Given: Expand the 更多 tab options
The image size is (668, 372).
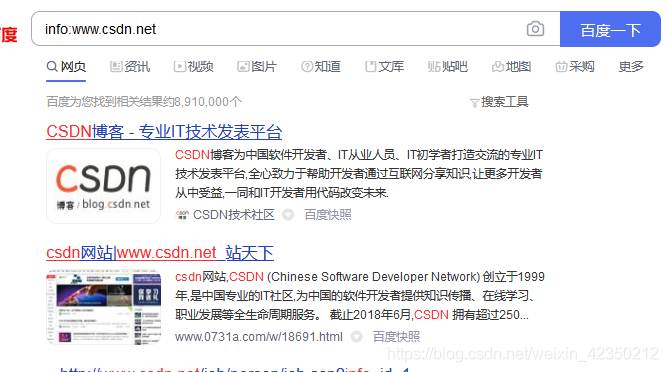Looking at the screenshot, I should (631, 67).
